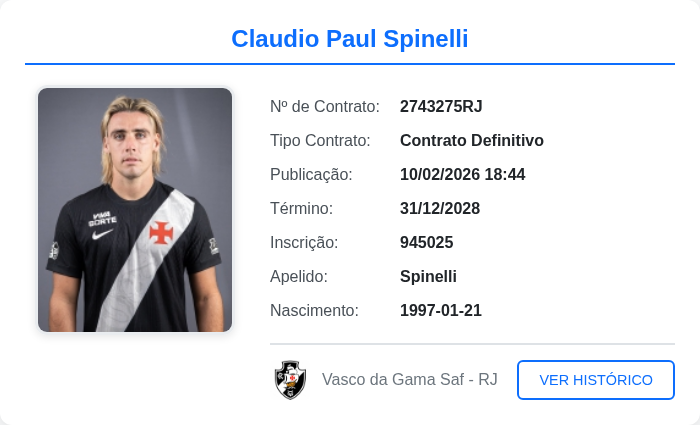Click the Apelido label
This screenshot has width=700, height=425.
(x=299, y=276)
